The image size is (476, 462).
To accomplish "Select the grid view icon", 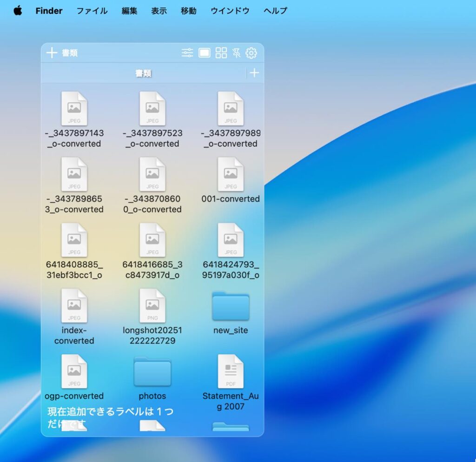I will pos(221,53).
